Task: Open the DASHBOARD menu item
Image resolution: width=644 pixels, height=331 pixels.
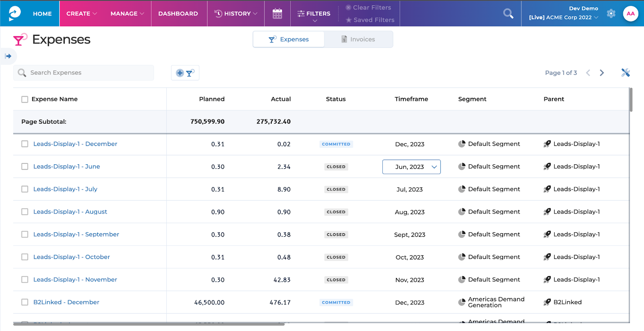Action: point(178,14)
